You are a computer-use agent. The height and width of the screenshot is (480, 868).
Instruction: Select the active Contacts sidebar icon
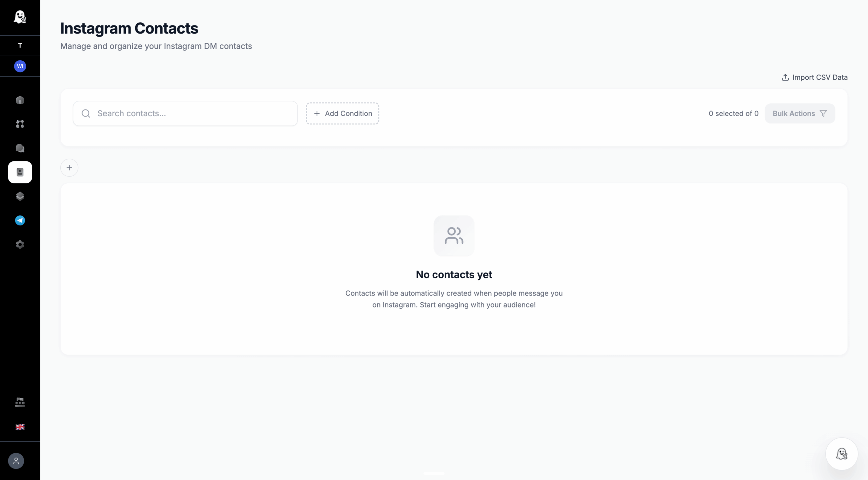tap(20, 172)
